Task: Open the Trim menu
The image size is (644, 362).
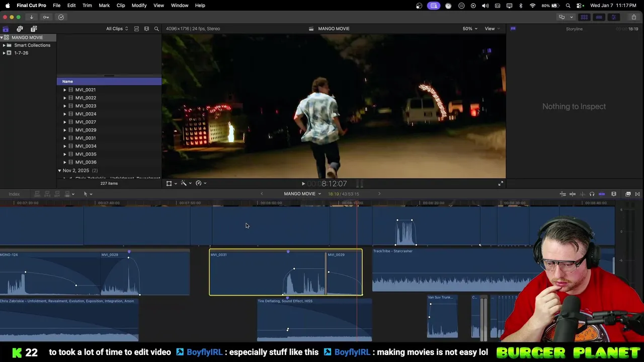Action: coord(87,6)
